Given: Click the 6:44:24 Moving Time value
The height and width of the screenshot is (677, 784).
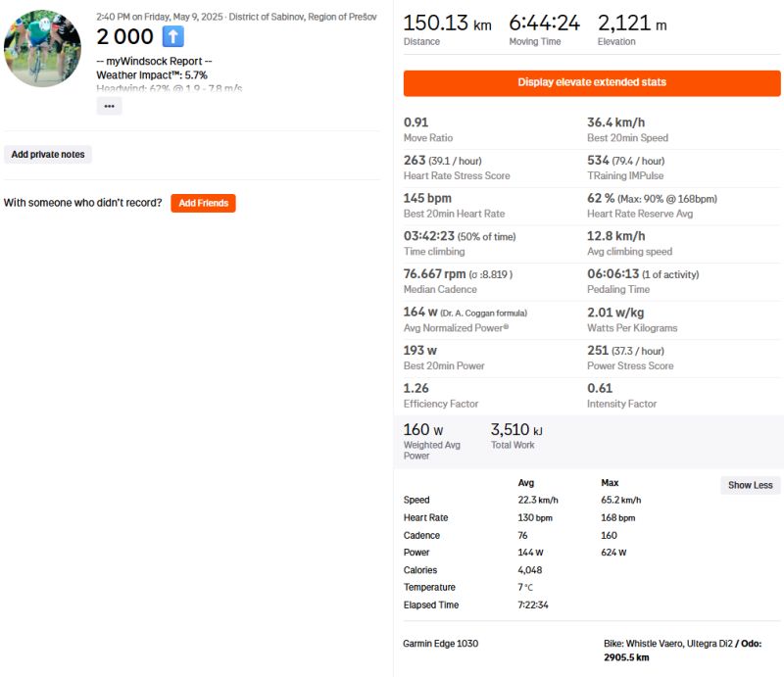Looking at the screenshot, I should click(545, 23).
